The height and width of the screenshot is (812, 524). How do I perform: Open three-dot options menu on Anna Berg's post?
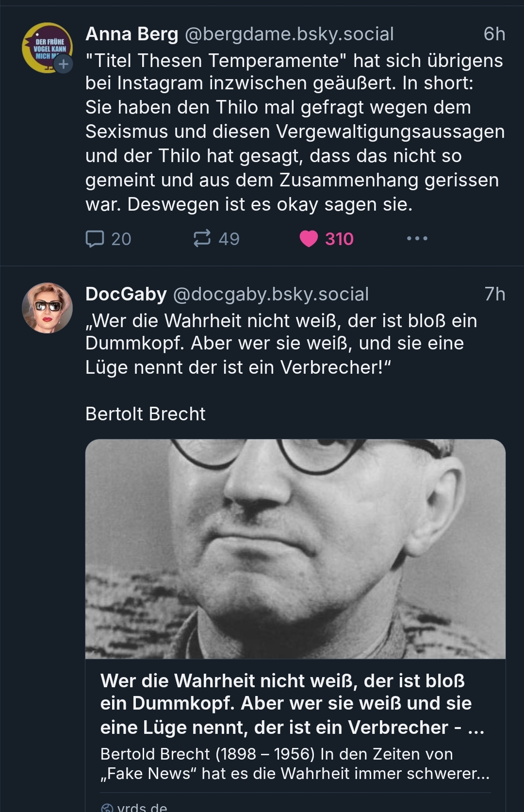[417, 238]
